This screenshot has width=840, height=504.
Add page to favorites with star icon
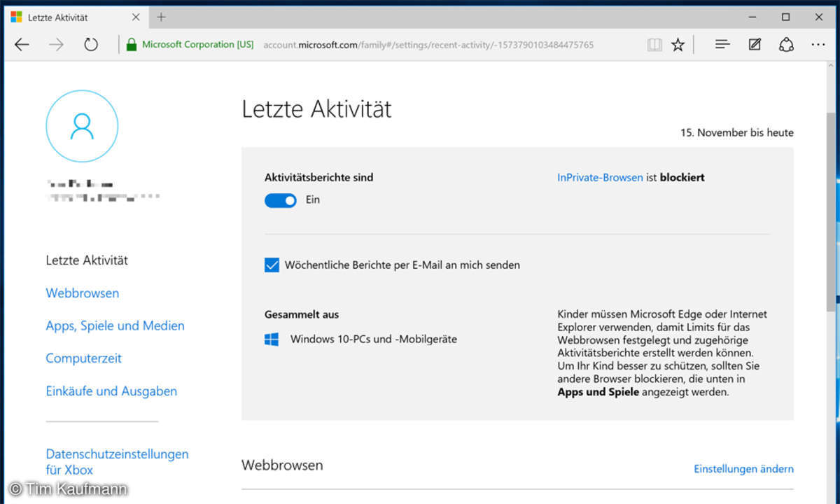point(678,45)
